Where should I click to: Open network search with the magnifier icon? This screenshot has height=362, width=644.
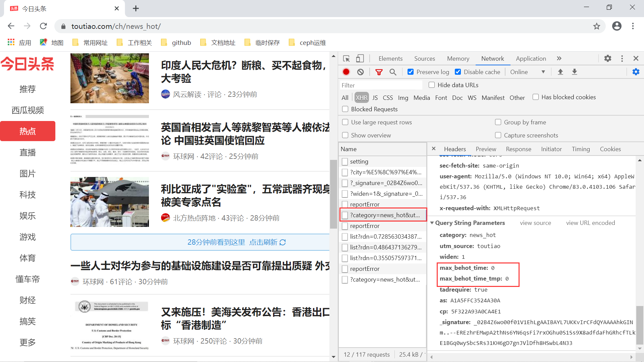pyautogui.click(x=393, y=72)
